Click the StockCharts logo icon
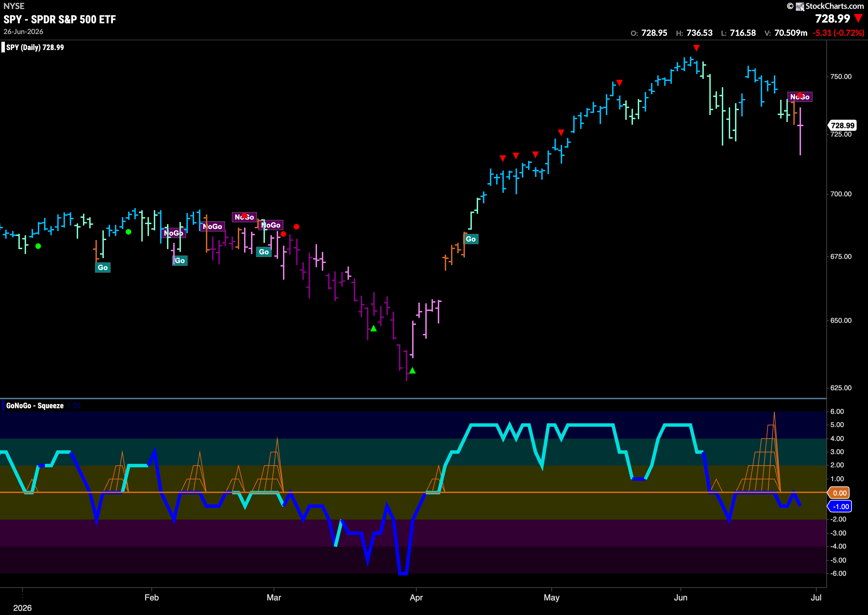Image resolution: width=868 pixels, height=615 pixels. click(x=800, y=7)
